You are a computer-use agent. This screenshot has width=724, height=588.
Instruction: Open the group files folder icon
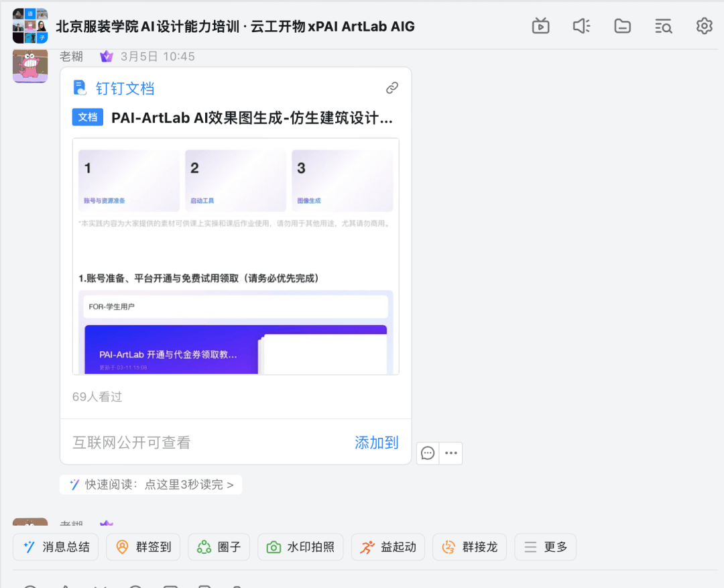tap(622, 26)
